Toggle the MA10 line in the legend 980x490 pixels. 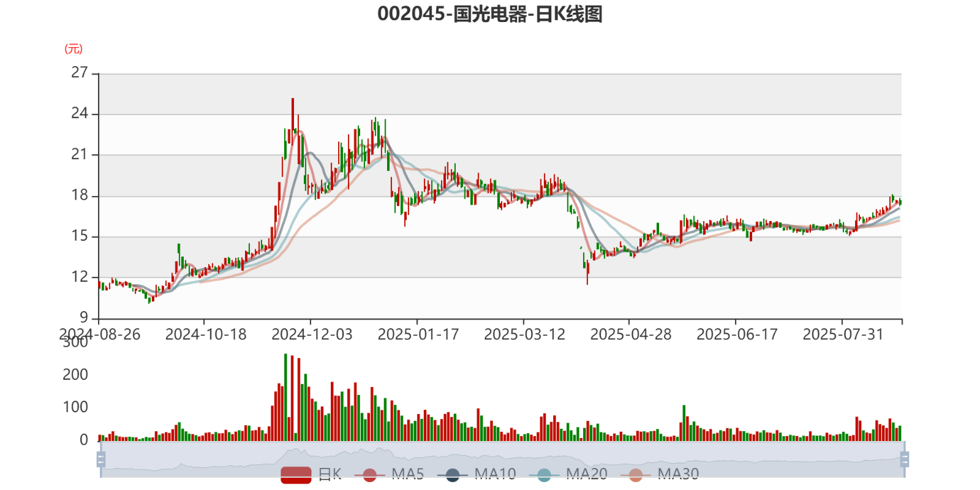[477, 475]
